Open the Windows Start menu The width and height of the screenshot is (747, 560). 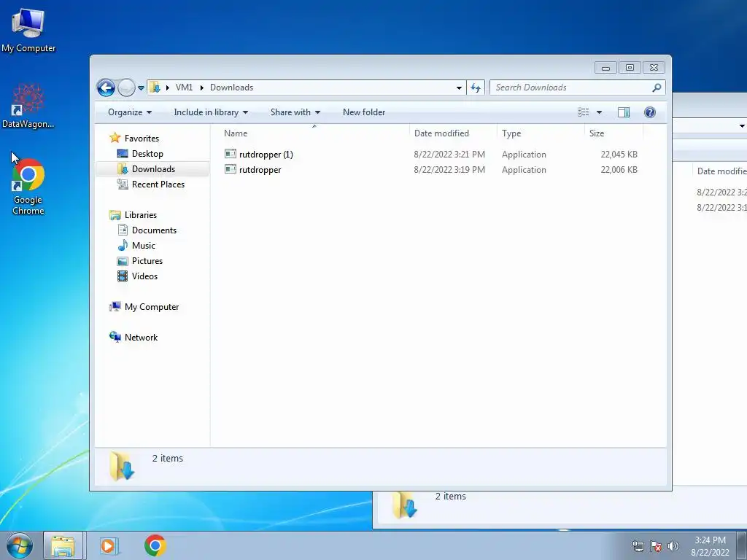click(x=20, y=545)
